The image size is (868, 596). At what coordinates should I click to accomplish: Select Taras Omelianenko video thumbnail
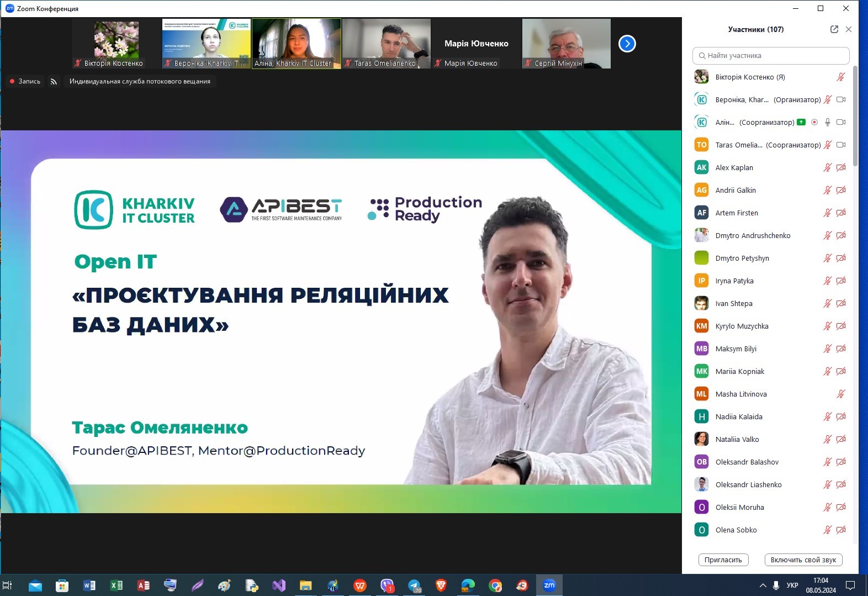387,44
